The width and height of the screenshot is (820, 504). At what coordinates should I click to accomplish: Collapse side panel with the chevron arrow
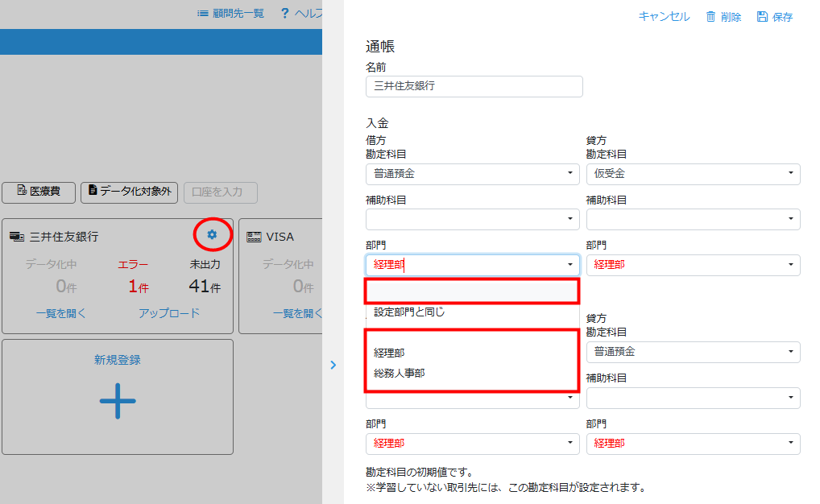point(333,365)
